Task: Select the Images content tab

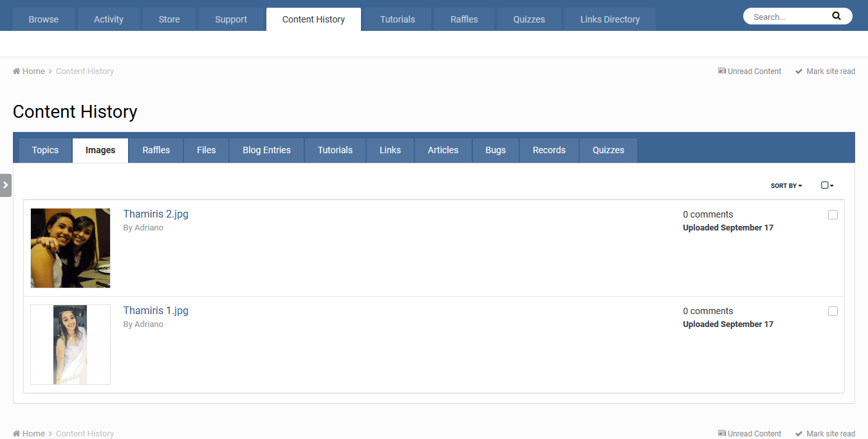Action: click(100, 150)
